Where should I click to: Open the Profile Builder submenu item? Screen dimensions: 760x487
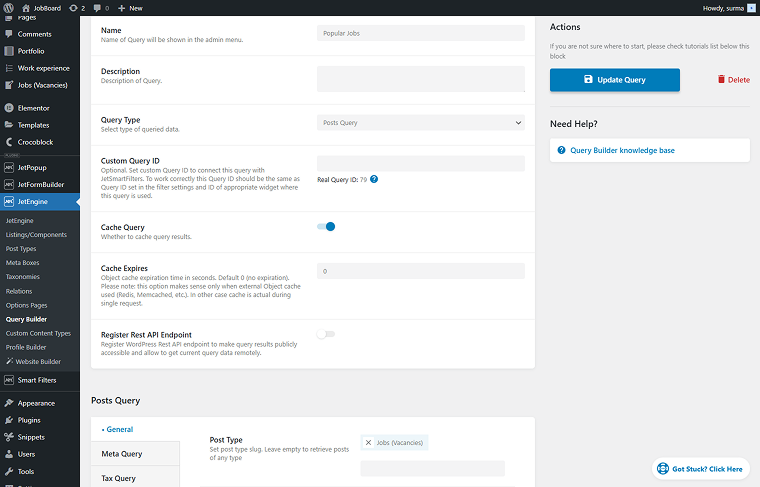pos(26,347)
